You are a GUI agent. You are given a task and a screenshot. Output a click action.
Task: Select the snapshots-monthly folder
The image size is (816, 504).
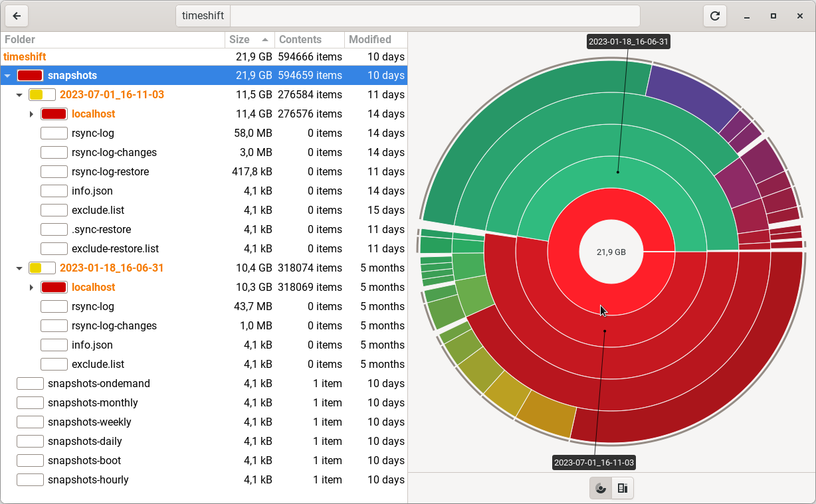203,403
